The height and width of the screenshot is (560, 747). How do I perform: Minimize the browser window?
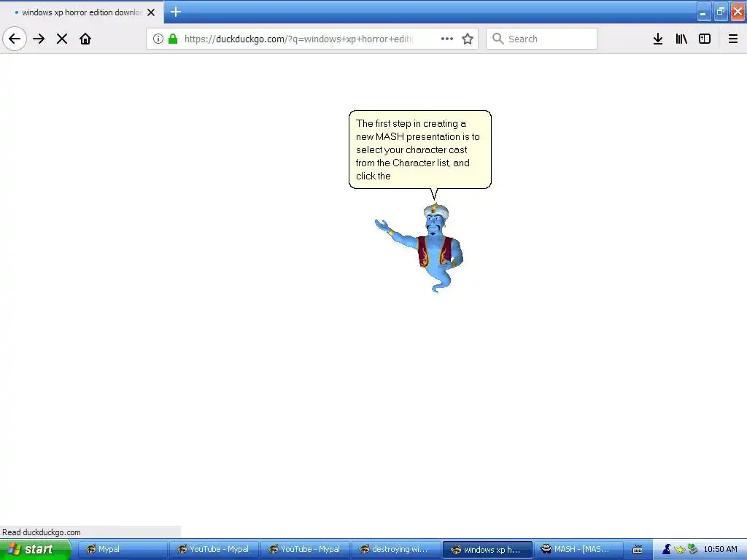pos(704,12)
